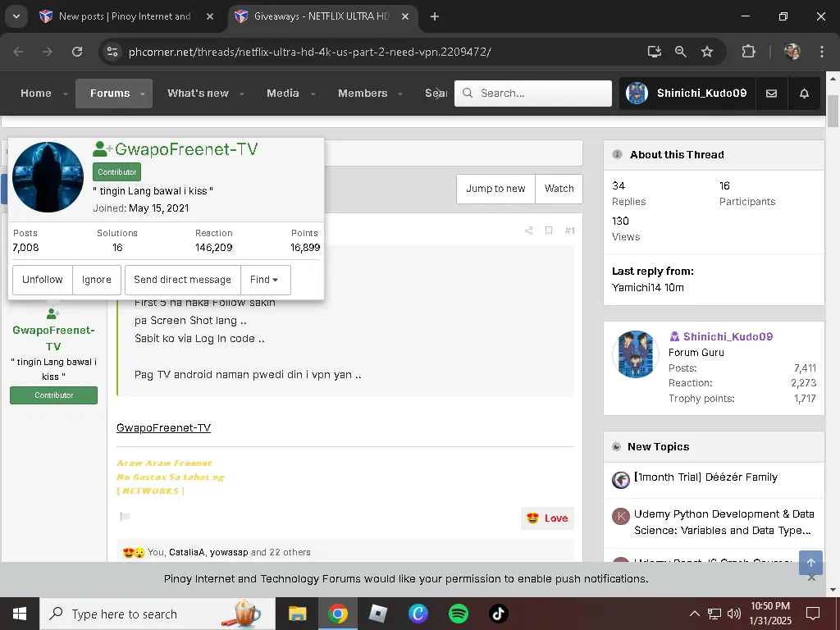Open the Udemy Python Development topic
This screenshot has width=840, height=630.
coord(724,522)
